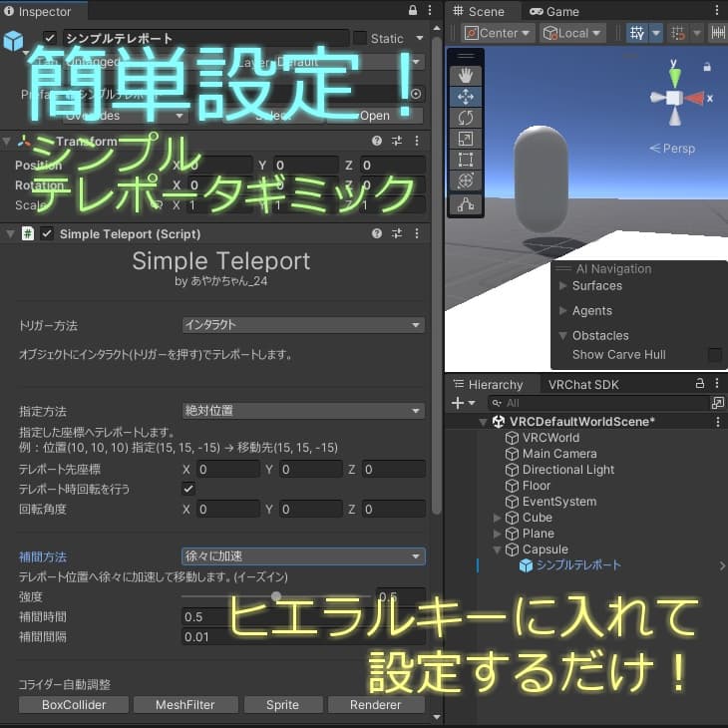Select the Scale tool
This screenshot has width=728, height=728.
pos(466,139)
